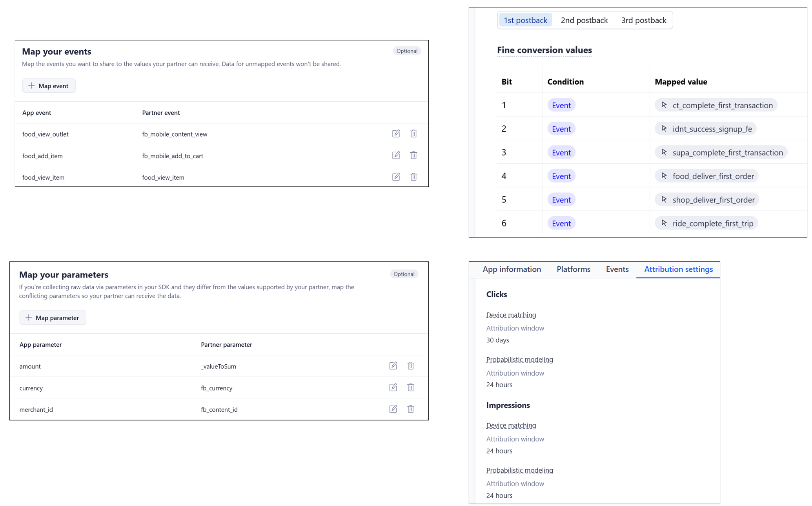Edit the food_add_item event mapping

coord(396,155)
